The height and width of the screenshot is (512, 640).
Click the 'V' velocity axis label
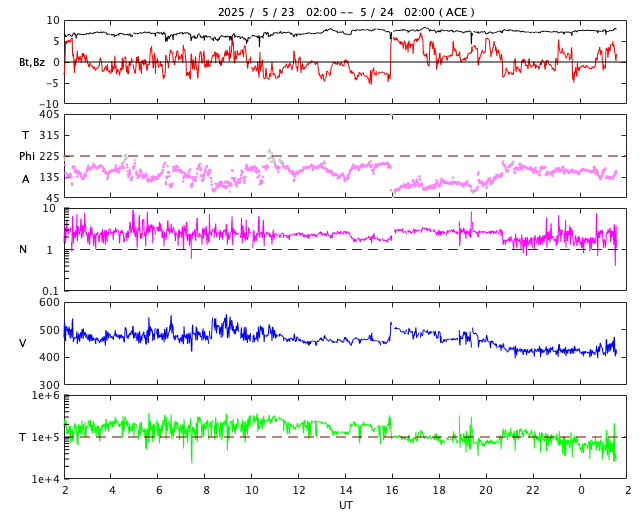point(23,343)
